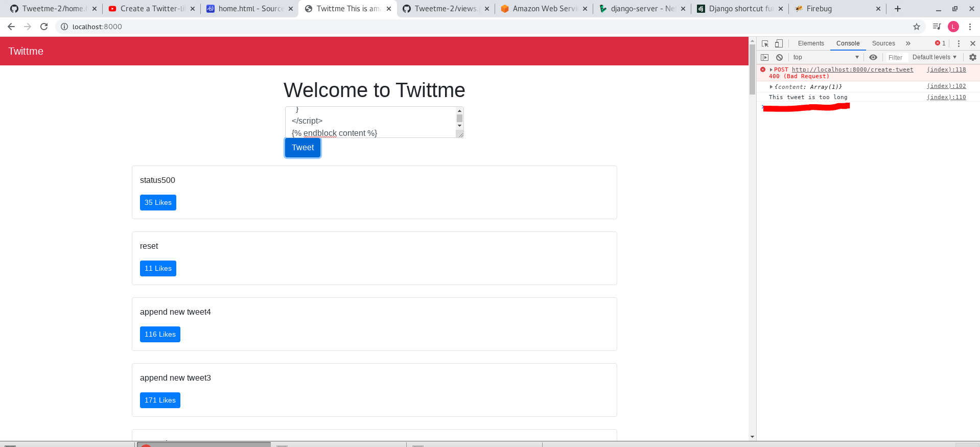Close the Amazon Web Services tab
980x447 pixels.
(x=585, y=9)
